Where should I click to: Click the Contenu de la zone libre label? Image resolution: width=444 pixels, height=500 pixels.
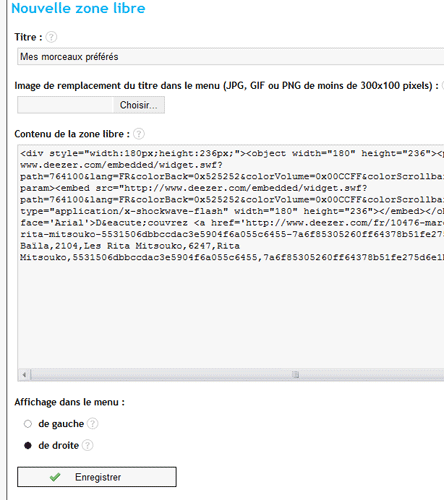click(x=72, y=134)
